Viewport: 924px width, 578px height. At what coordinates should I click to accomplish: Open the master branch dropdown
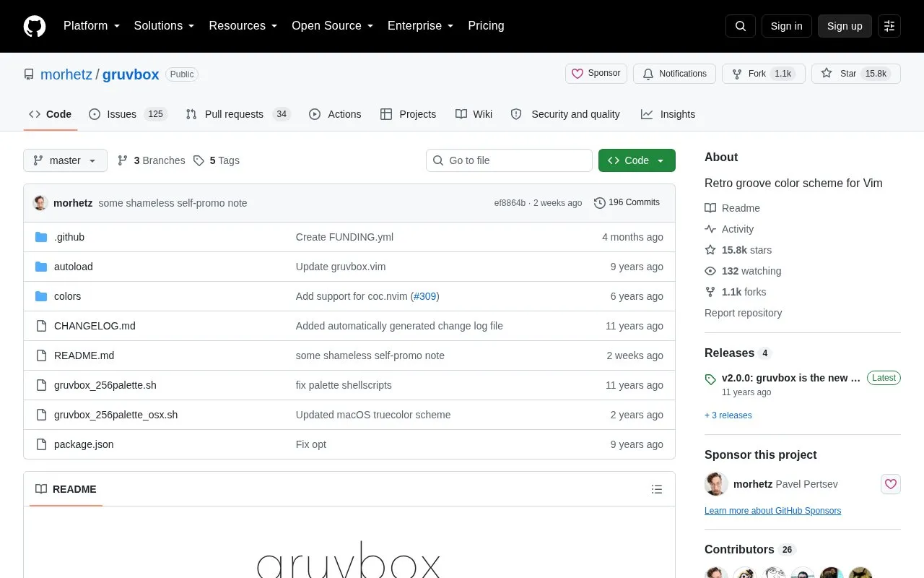pos(65,160)
